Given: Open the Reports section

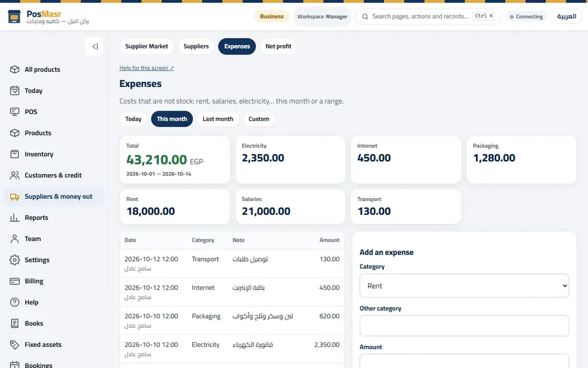Looking at the screenshot, I should (x=54, y=217).
